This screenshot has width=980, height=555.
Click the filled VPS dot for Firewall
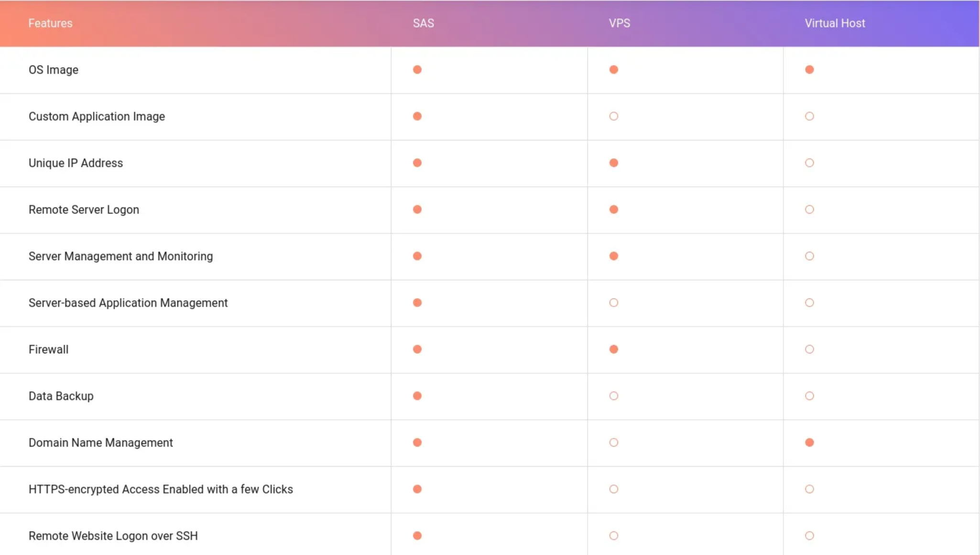click(614, 349)
